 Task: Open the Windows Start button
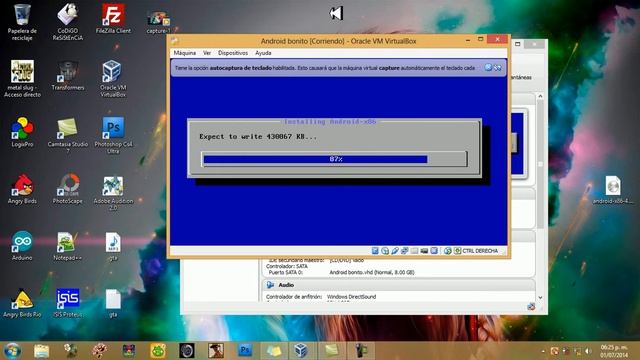(x=12, y=351)
